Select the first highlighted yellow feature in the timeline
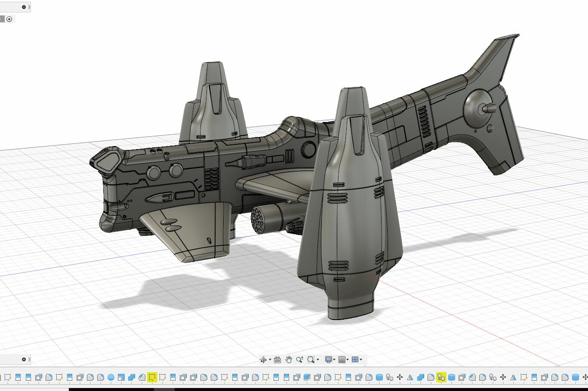The width and height of the screenshot is (588, 391). pos(151,377)
